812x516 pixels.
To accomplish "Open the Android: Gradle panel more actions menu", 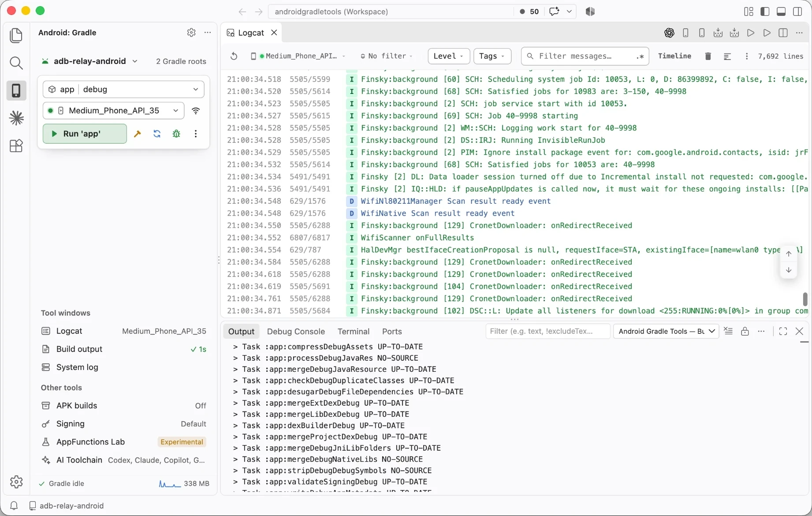I will (208, 32).
